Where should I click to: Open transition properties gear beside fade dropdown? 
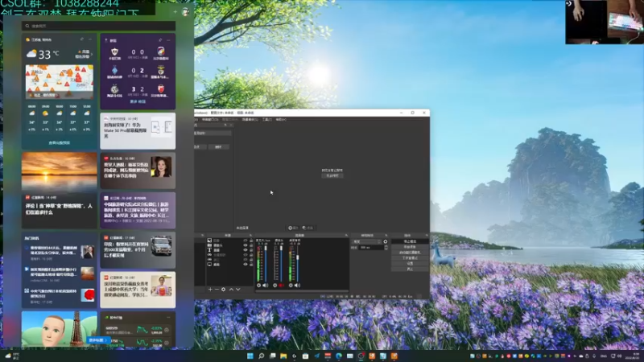pyautogui.click(x=386, y=242)
